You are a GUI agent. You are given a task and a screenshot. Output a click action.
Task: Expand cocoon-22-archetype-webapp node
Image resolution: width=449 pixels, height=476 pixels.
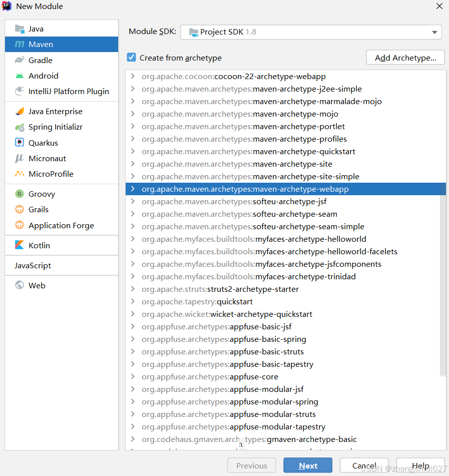(x=133, y=76)
